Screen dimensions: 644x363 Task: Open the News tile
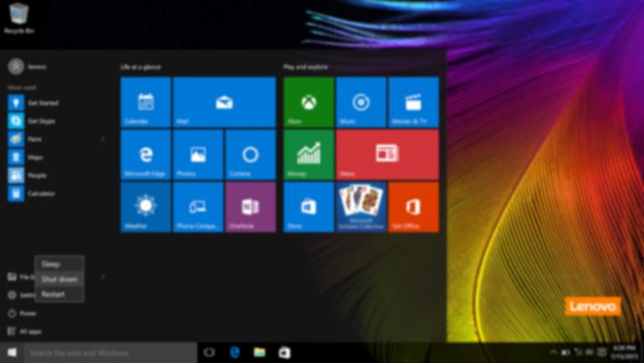[x=387, y=154]
